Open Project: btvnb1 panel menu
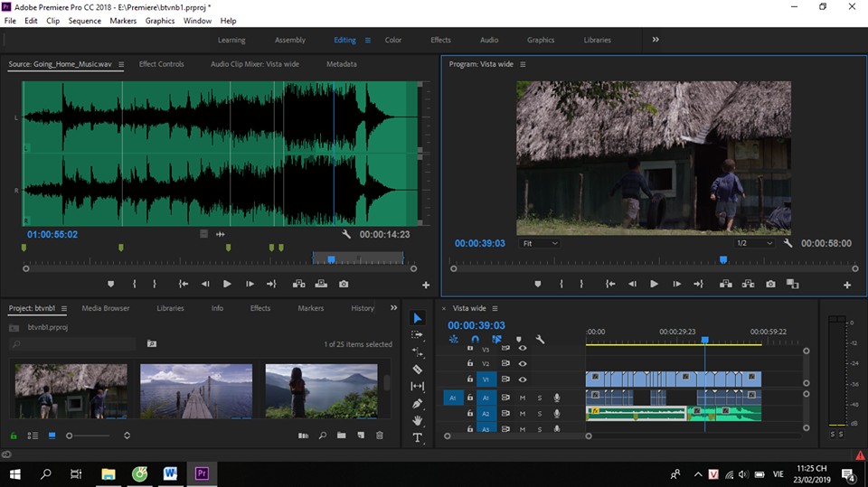The image size is (868, 487). (64, 308)
